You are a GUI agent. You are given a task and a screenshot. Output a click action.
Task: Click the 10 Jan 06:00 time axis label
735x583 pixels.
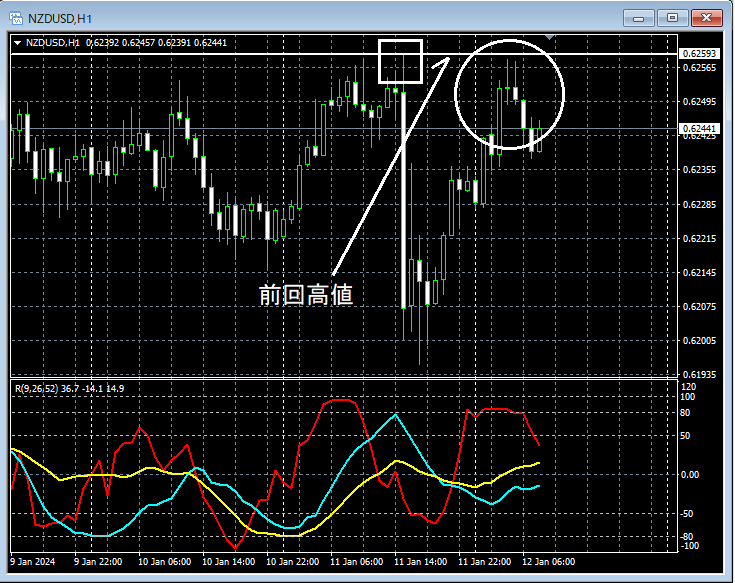point(165,561)
